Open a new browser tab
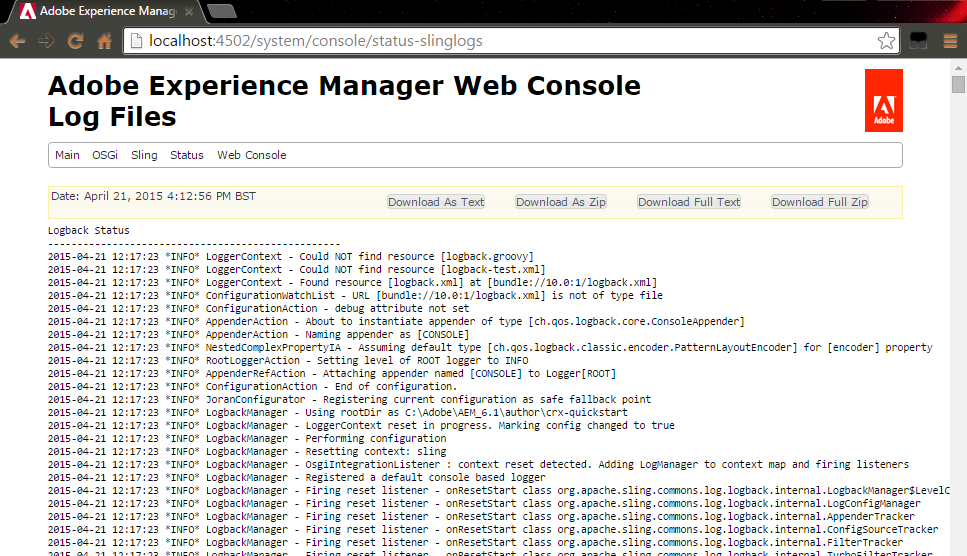The image size is (967, 556). point(221,11)
